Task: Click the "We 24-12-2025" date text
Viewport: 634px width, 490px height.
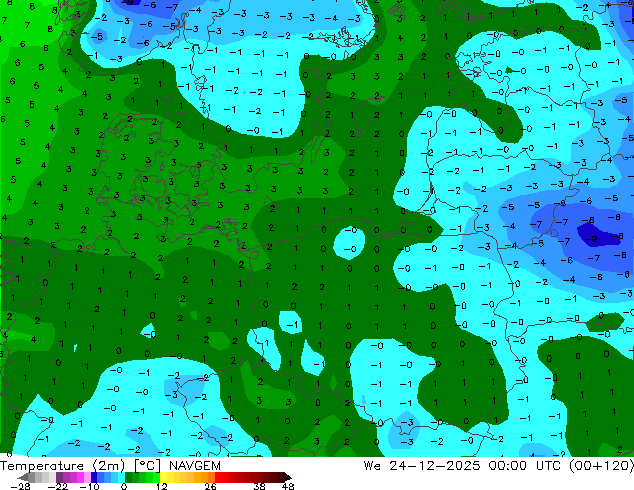Action: [422, 466]
